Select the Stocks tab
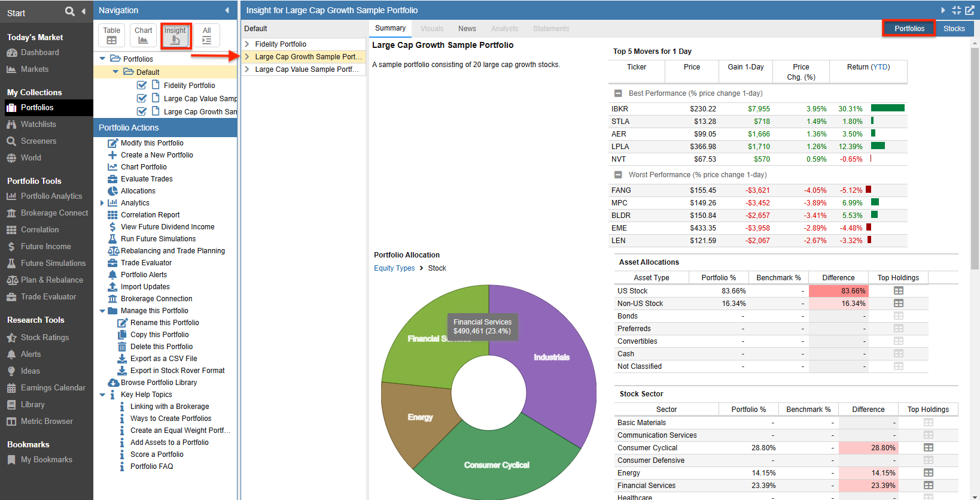This screenshot has width=980, height=500. click(x=954, y=29)
